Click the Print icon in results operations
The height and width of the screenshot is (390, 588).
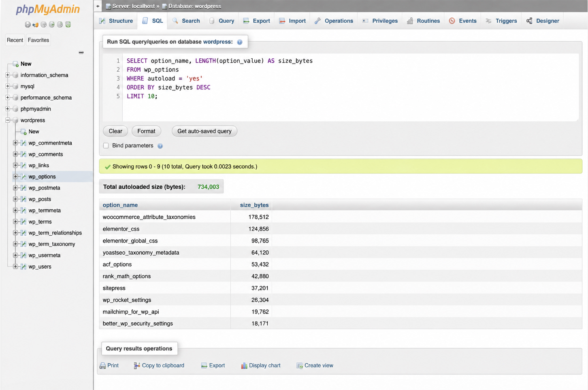click(103, 366)
